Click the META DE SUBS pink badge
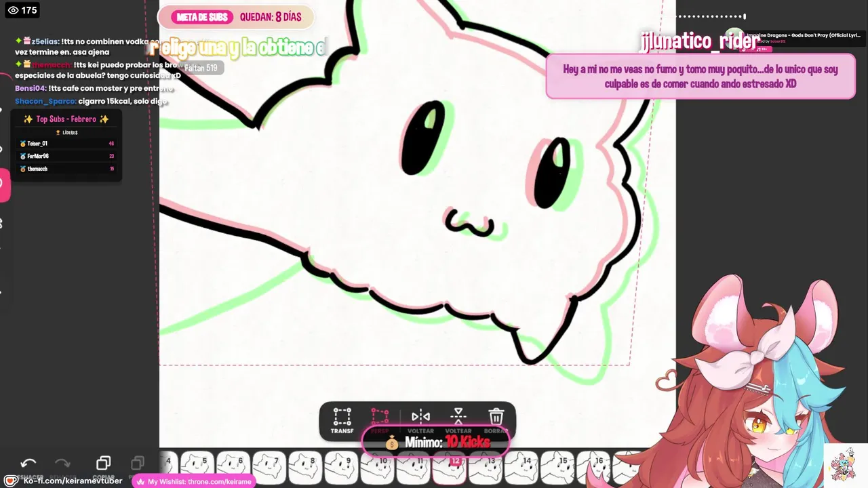The image size is (868, 488). coord(201,17)
